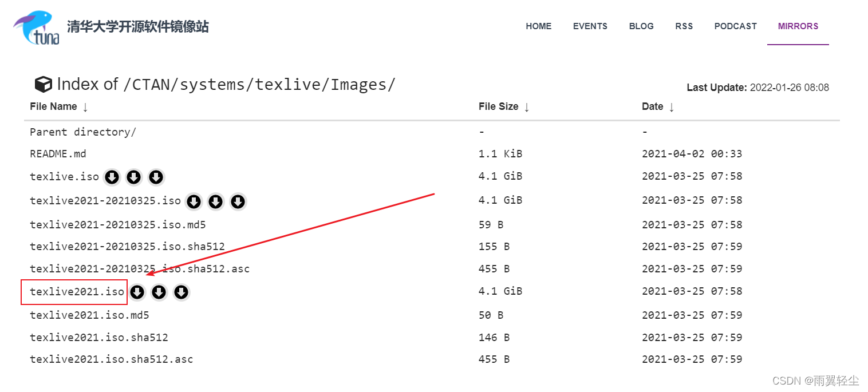Go to Parent directory/ link
868x392 pixels.
point(83,132)
